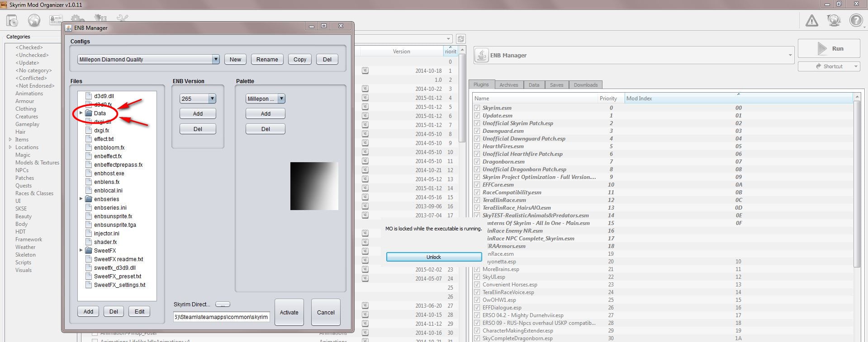Click the Install Mod archive icon
Viewport: 868px width, 342px height.
click(12, 20)
